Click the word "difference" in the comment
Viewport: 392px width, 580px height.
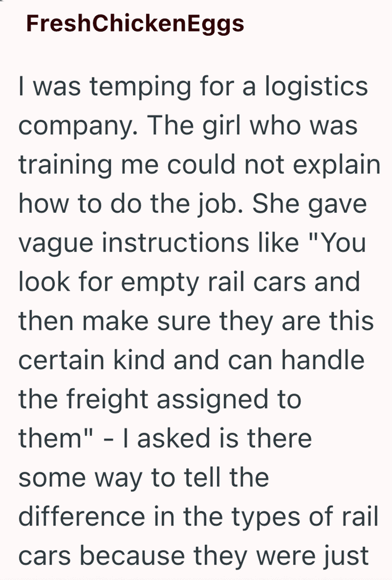tap(81, 516)
